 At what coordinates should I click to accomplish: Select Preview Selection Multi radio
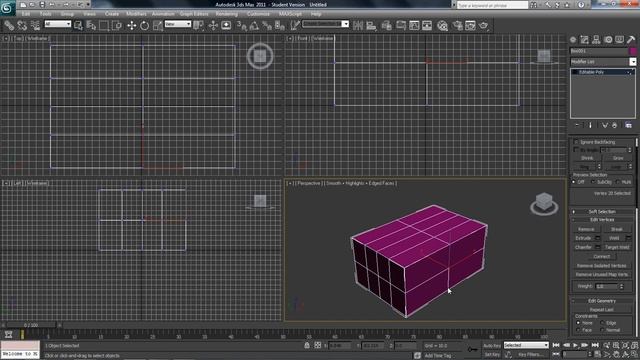(618, 182)
